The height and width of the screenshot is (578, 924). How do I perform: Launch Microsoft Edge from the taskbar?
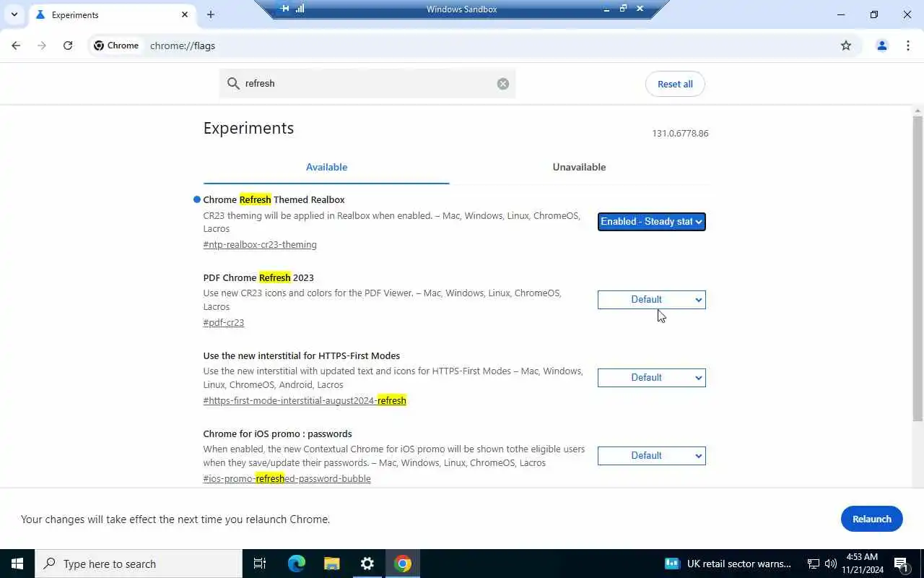tap(297, 564)
